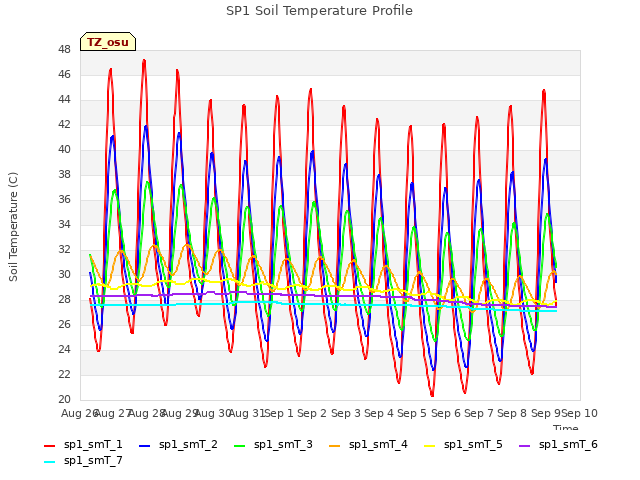Click the yellow sp1_smT_5 legend swatch

coord(430,446)
